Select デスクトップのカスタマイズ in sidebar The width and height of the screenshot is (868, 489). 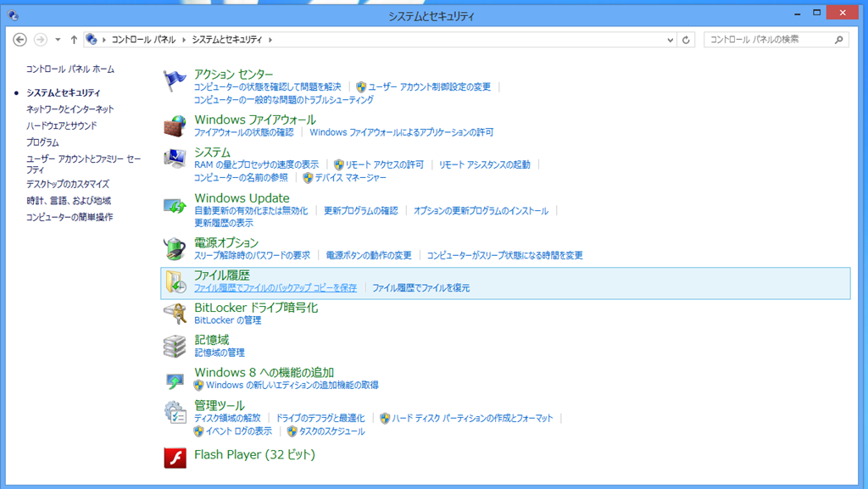click(68, 184)
